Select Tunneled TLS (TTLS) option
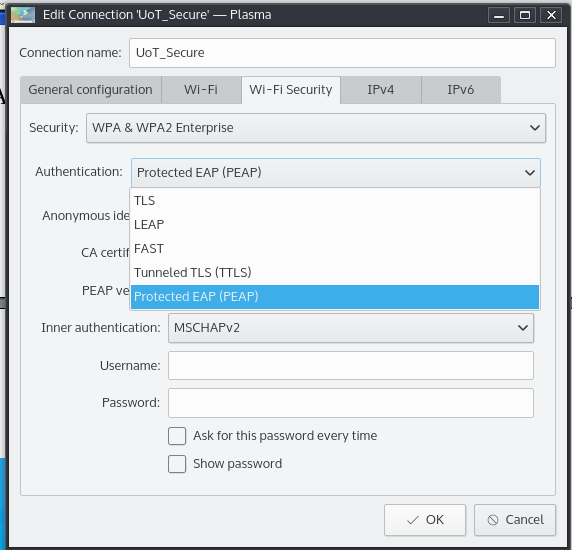This screenshot has height=550, width=572. point(335,273)
